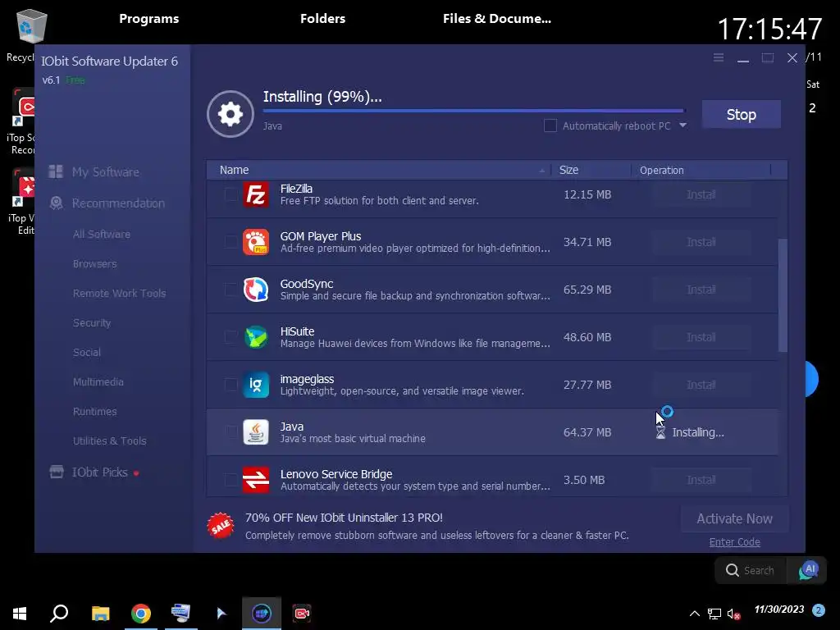Stop the installation

tap(741, 114)
